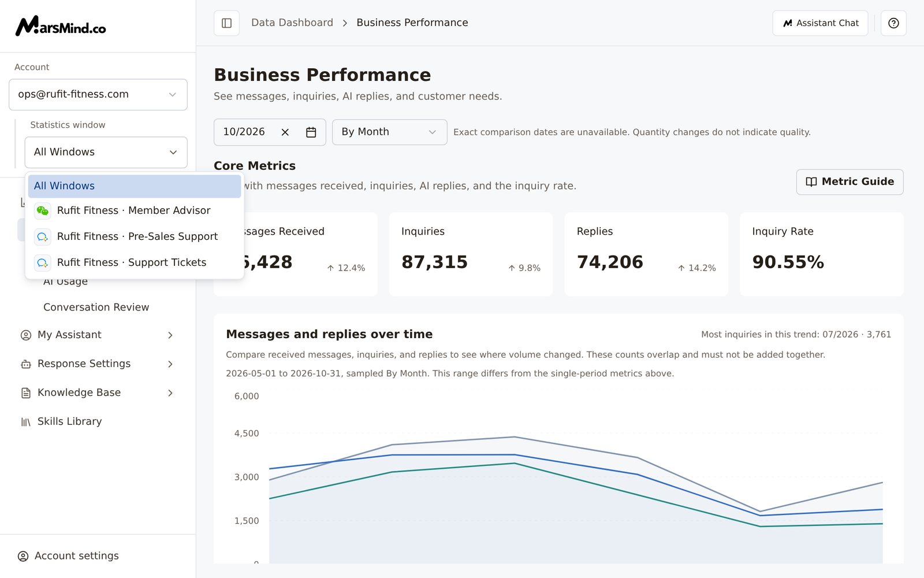This screenshot has height=578, width=924.
Task: Click the chat icon beside Pre-Sales Support
Action: (x=43, y=237)
